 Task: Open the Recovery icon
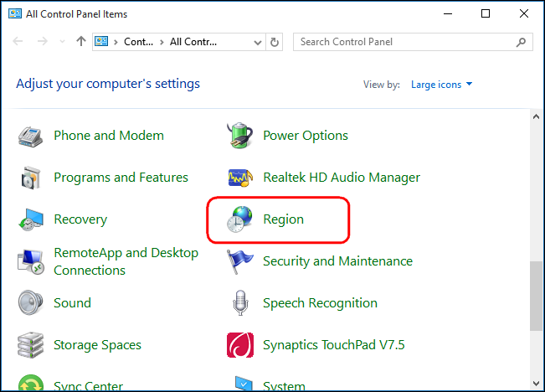click(x=31, y=219)
